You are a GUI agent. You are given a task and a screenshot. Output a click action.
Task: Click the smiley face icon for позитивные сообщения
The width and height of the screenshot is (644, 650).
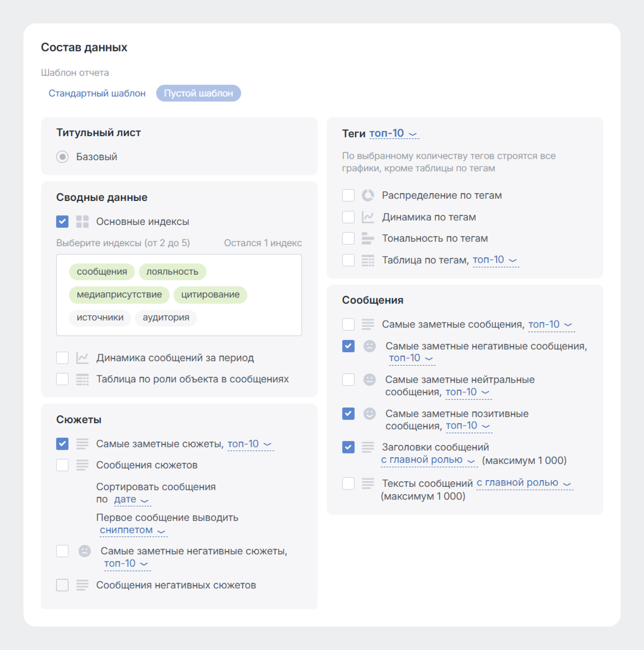pos(369,413)
